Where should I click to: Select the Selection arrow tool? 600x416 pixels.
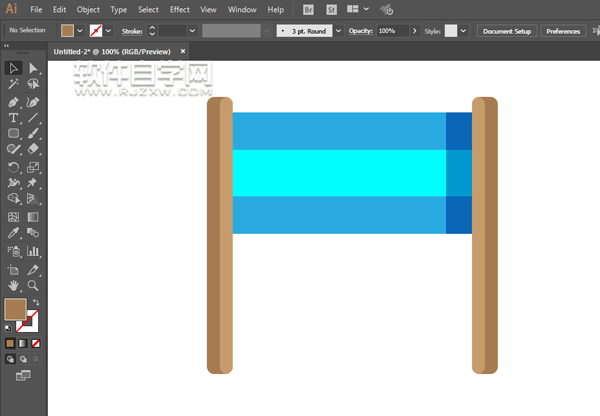[x=13, y=68]
